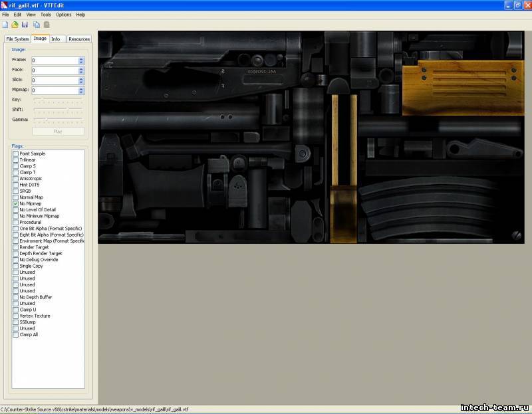The image size is (532, 414).
Task: Toggle the Render Target flag
Action: [x=15, y=247]
